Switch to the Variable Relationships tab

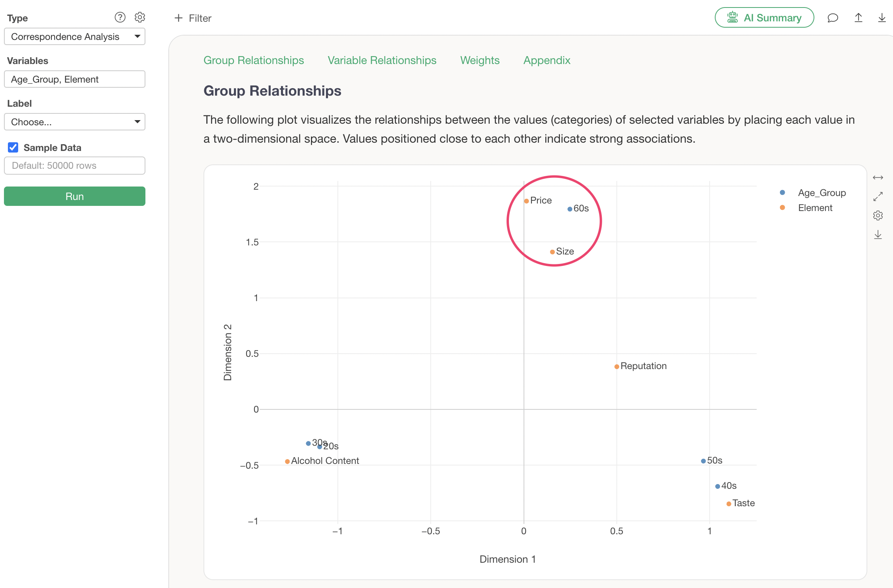[382, 60]
